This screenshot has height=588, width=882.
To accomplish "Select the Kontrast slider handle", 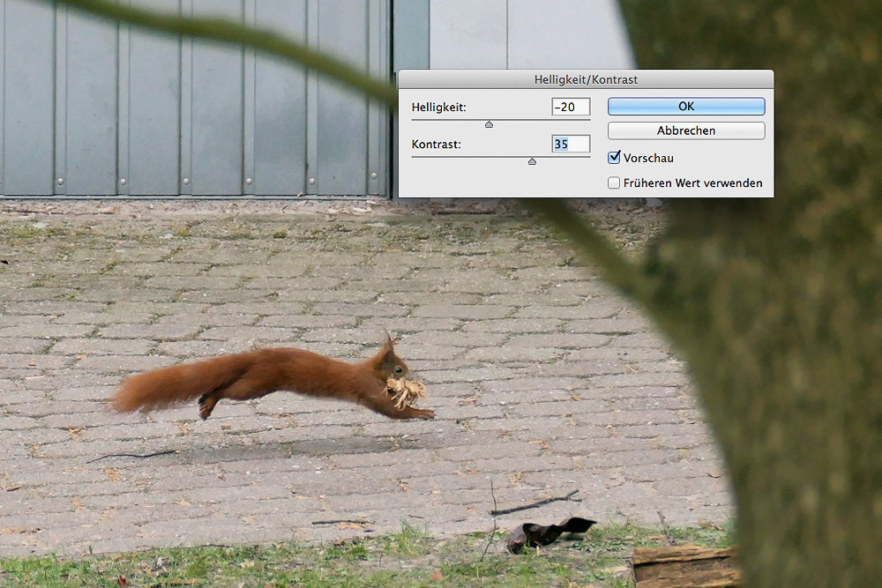I will click(x=532, y=161).
